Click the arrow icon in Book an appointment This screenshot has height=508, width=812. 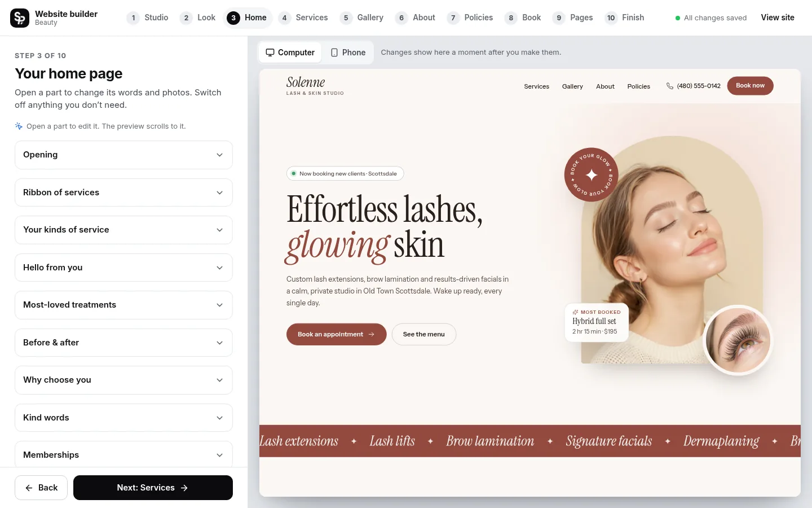[x=371, y=334]
